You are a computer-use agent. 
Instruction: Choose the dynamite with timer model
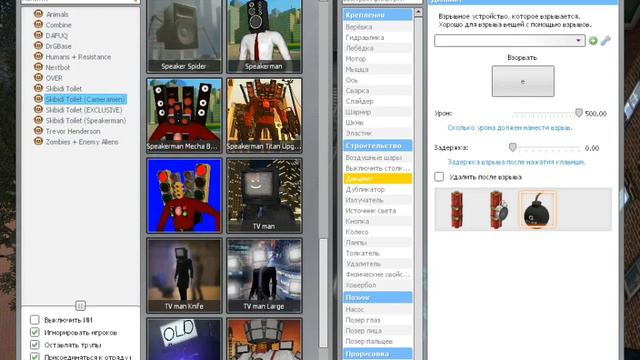(498, 210)
